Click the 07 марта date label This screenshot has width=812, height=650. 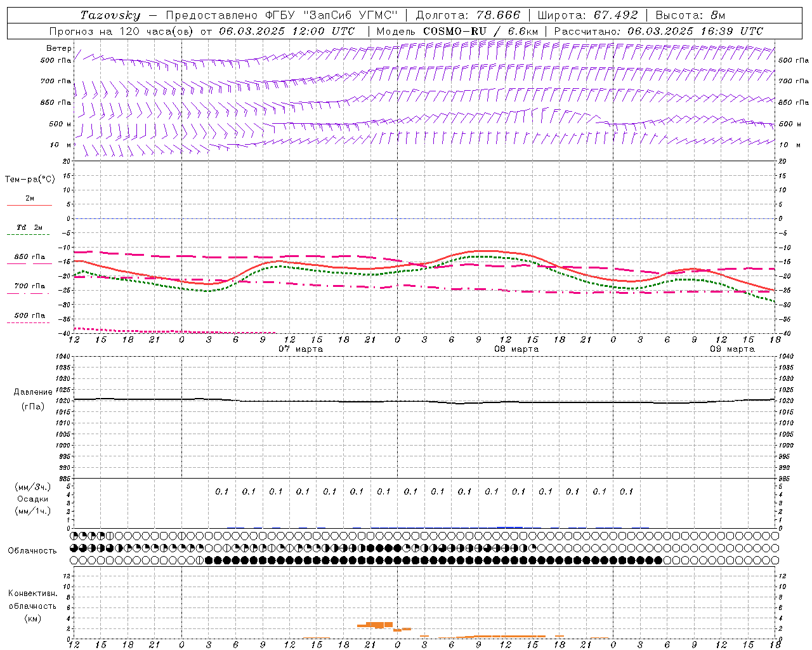coord(301,349)
